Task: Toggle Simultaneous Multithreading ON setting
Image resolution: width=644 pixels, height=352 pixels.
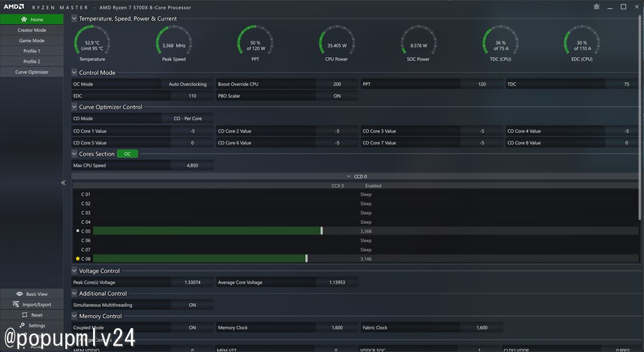Action: (192, 305)
